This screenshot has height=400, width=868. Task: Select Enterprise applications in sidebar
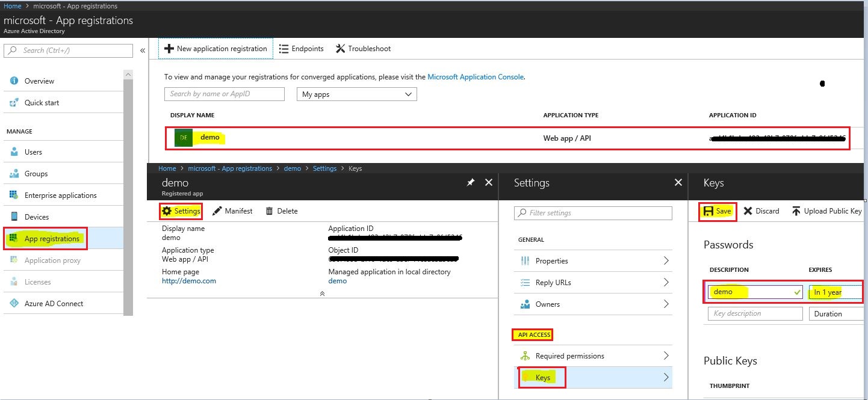pos(62,195)
